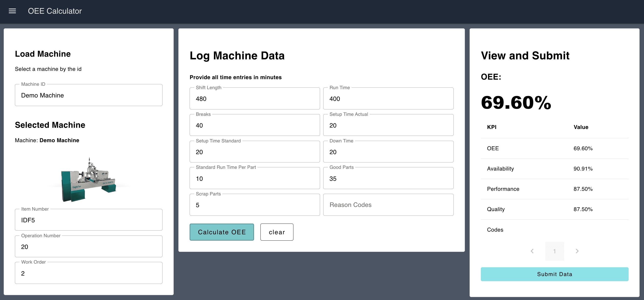Click the Reason Codes field
Viewport: 644px width, 300px height.
coord(388,204)
